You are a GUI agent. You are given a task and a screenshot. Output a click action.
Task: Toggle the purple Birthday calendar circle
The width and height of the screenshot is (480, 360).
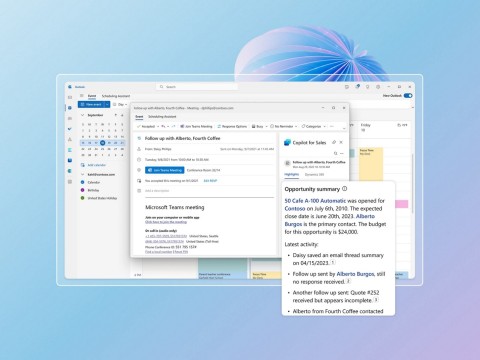pyautogui.click(x=83, y=190)
